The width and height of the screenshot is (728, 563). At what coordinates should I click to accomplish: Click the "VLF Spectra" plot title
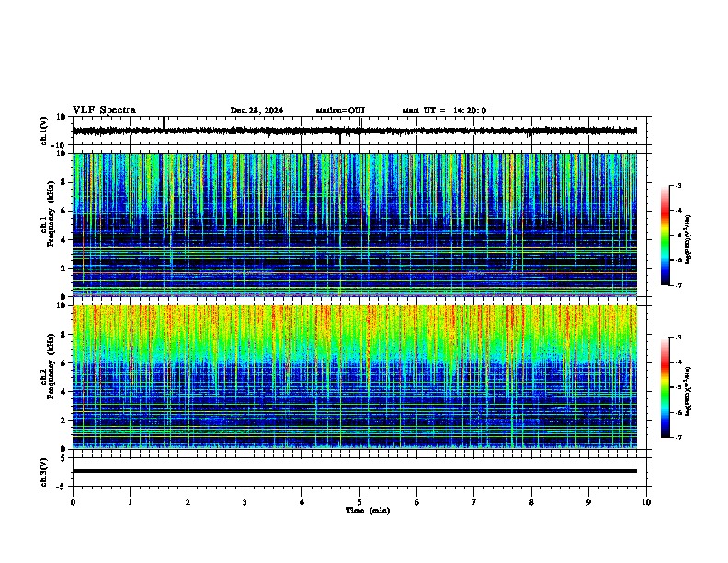(x=104, y=110)
